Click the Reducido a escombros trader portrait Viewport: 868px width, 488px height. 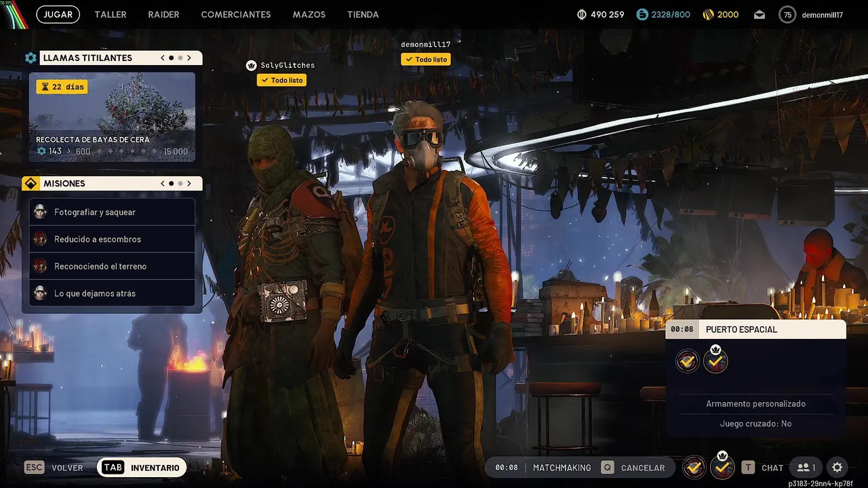tap(41, 239)
